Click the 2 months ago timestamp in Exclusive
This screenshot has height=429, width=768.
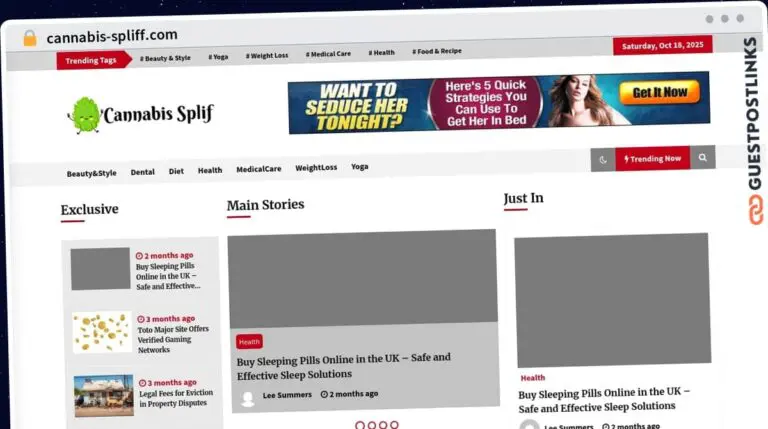165,256
